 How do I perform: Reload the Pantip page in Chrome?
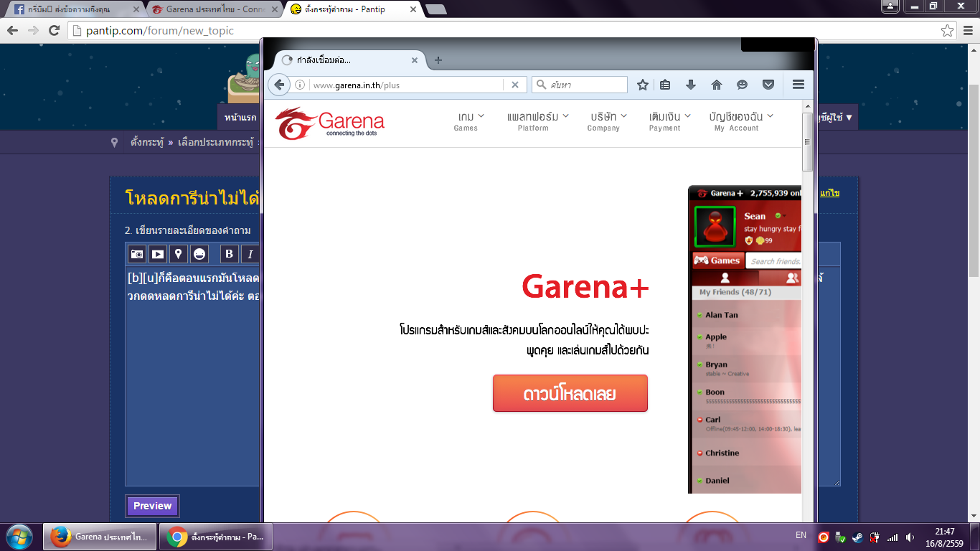tap(54, 30)
